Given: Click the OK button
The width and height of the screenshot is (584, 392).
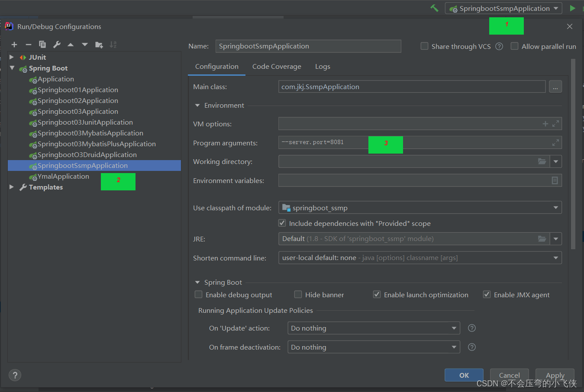Looking at the screenshot, I should pos(464,375).
